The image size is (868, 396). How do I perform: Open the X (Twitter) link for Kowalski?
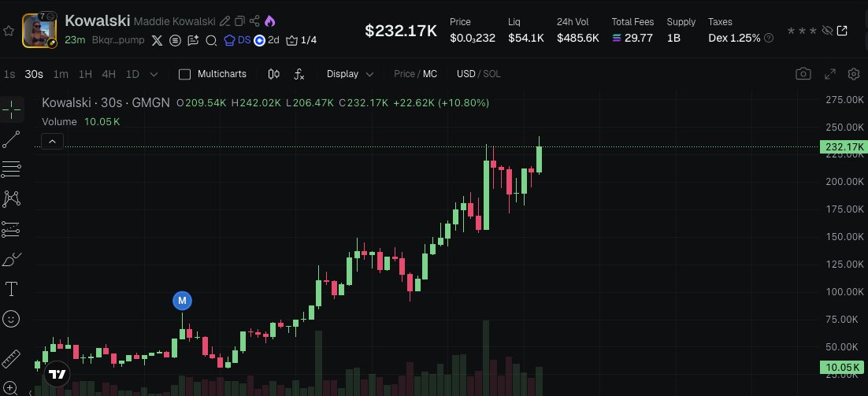pyautogui.click(x=156, y=40)
